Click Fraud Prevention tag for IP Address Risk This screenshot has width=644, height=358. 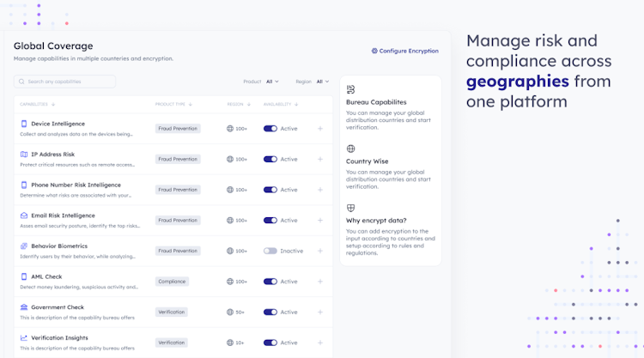tap(178, 160)
